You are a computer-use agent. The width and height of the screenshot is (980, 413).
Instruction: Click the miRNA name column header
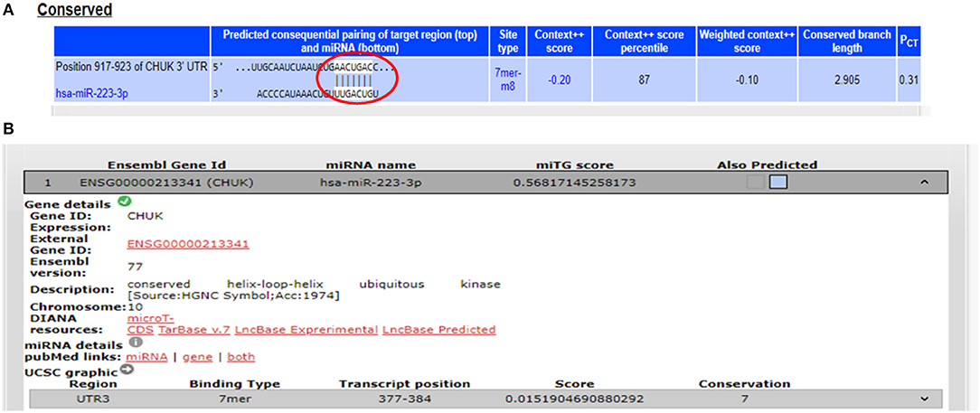[x=372, y=165]
